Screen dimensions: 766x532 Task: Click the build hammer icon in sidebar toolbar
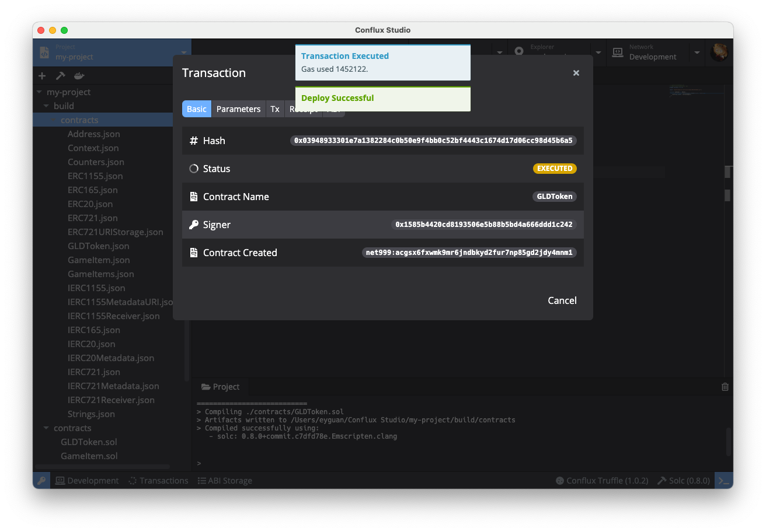[60, 76]
